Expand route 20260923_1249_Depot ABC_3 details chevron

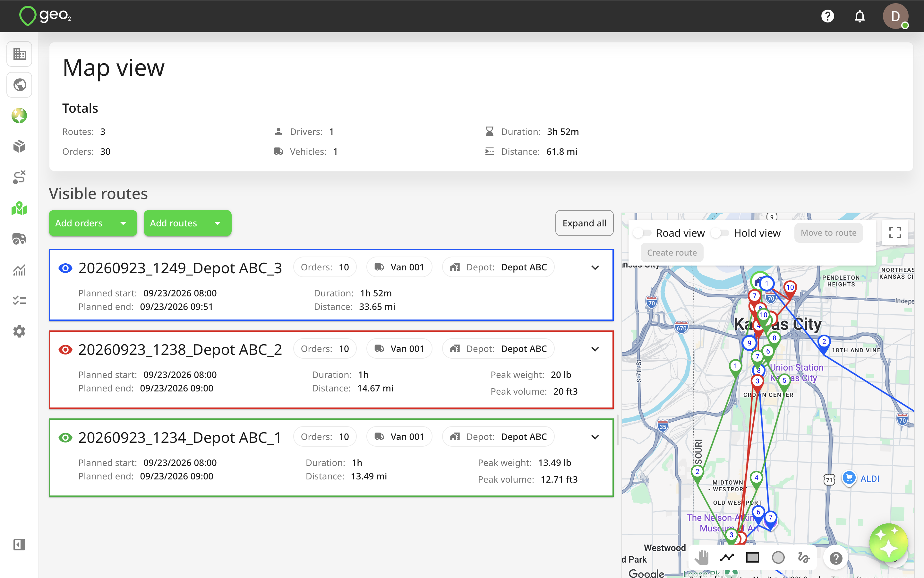[x=595, y=267]
